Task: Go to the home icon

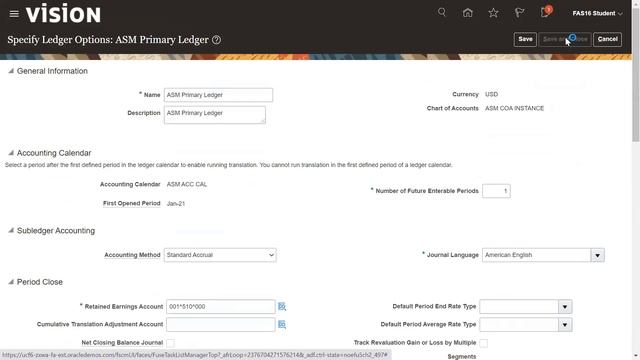Action: [x=468, y=13]
